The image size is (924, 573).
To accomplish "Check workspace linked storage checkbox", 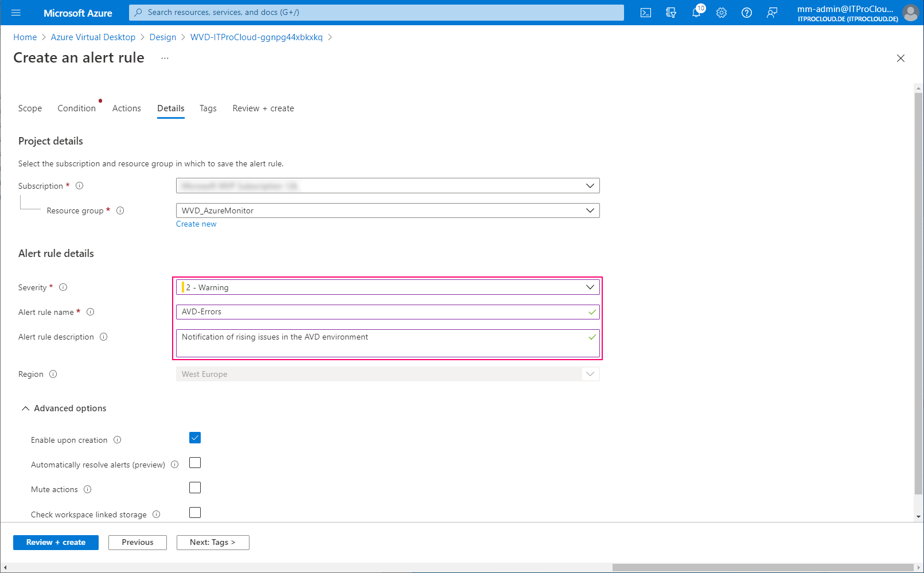I will tap(195, 512).
